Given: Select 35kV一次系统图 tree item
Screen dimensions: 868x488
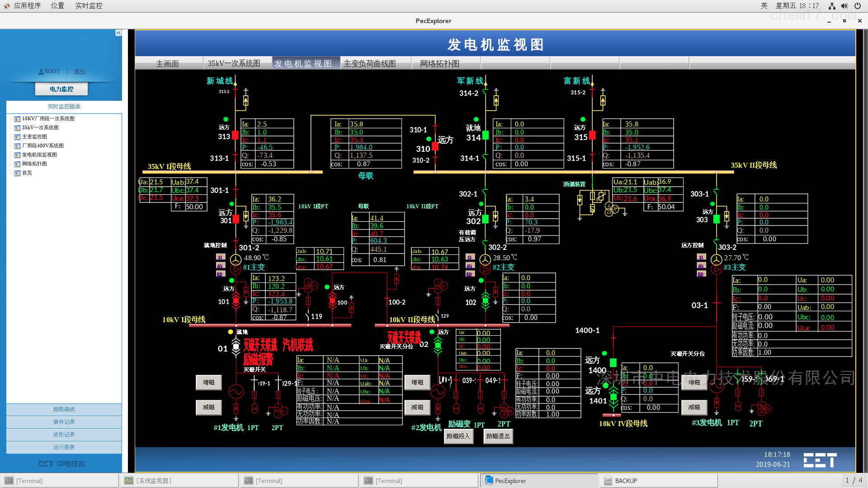Looking at the screenshot, I should coord(40,128).
